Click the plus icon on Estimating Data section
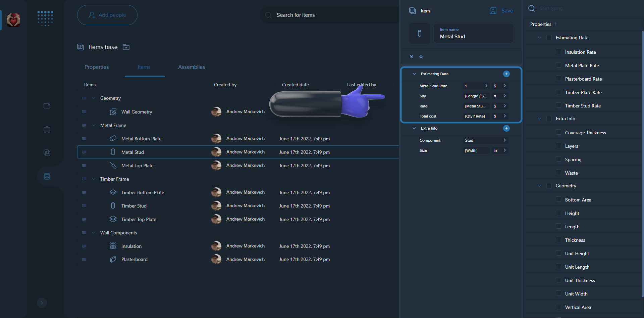644x318 pixels. pyautogui.click(x=506, y=74)
